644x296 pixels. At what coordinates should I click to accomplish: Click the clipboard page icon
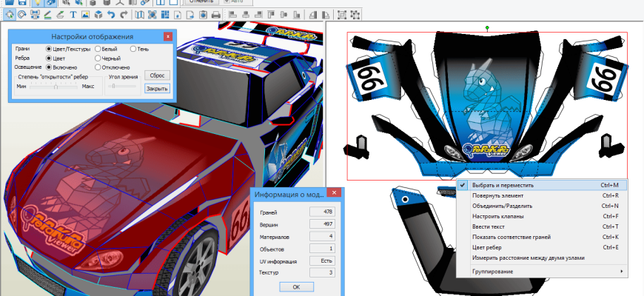point(204,15)
